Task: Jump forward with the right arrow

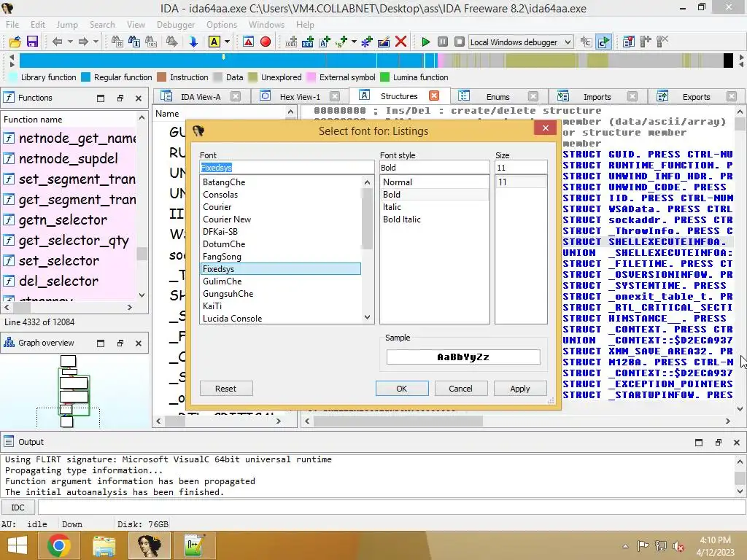Action: coord(83,42)
